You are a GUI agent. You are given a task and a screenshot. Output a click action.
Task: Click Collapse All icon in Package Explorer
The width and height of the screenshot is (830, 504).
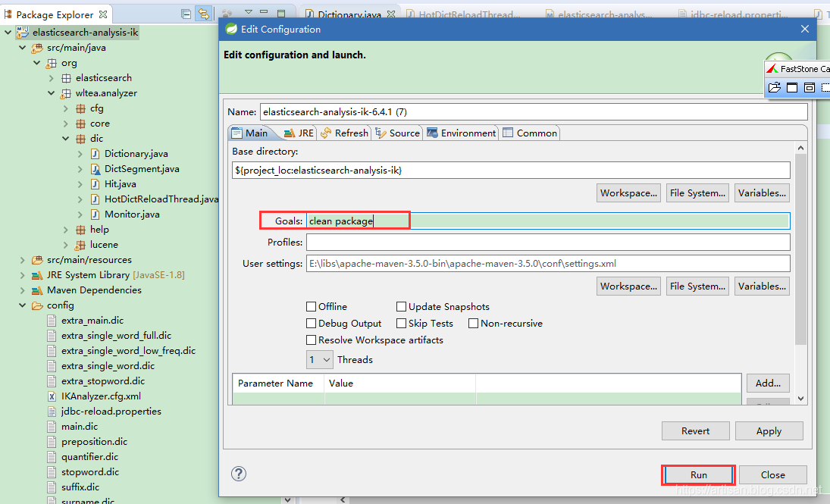(186, 14)
